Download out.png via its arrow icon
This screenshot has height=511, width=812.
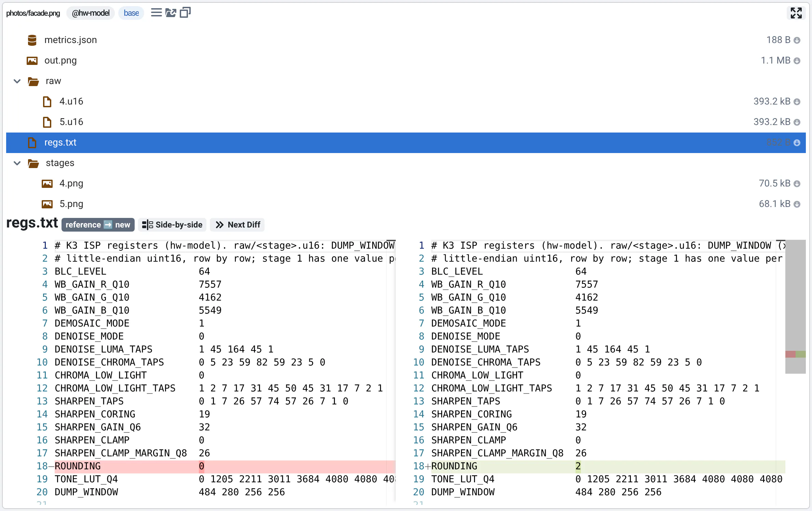click(x=797, y=61)
